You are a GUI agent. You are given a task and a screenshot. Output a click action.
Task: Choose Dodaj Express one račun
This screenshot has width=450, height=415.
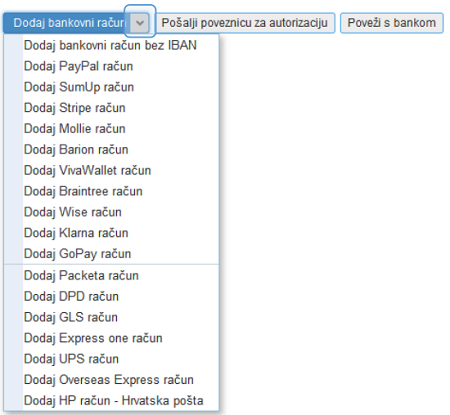pyautogui.click(x=111, y=338)
